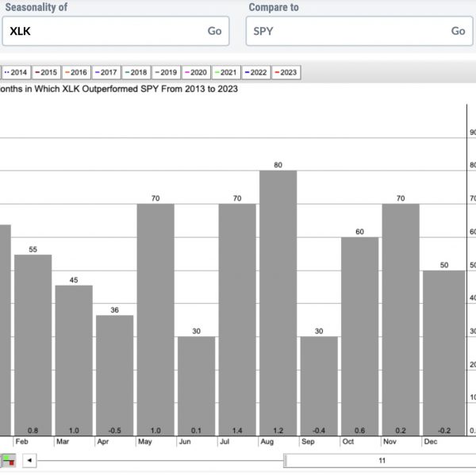
Task: Click the Aug axis label
Action: click(x=267, y=441)
